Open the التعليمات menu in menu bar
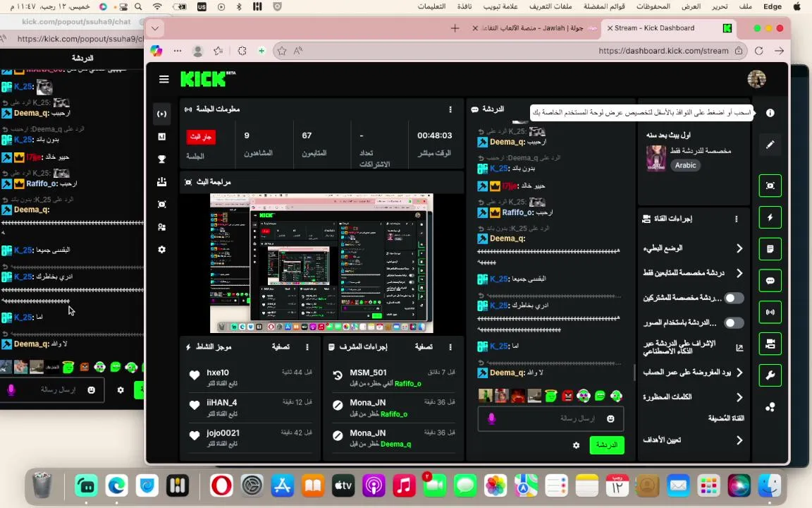The image size is (812, 508). tap(431, 7)
